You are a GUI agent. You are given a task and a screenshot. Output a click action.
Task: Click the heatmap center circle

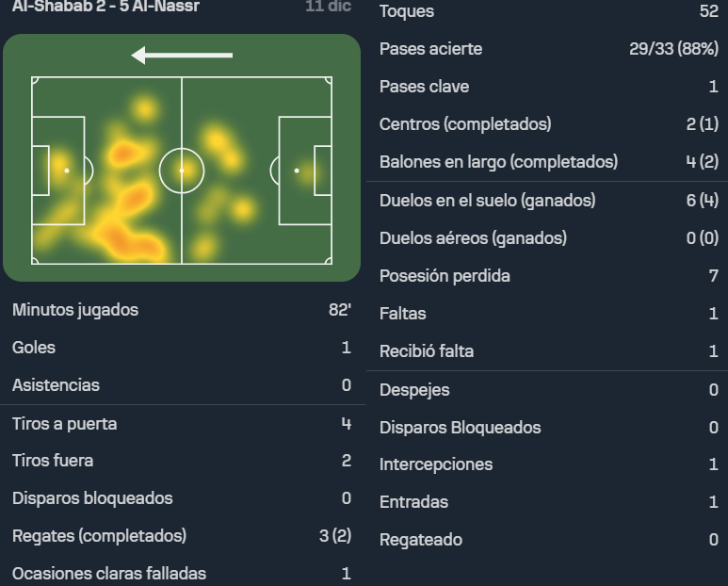click(182, 171)
